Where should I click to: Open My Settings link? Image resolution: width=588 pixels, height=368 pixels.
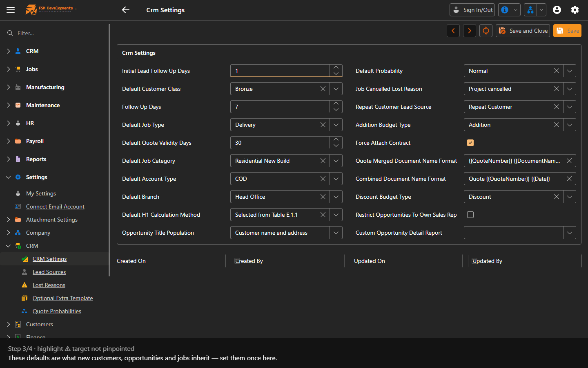coord(41,193)
